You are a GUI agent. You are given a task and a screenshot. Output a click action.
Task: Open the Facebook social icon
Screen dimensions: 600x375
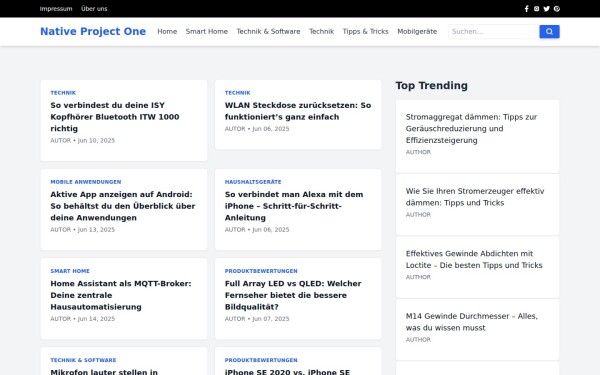pyautogui.click(x=527, y=9)
